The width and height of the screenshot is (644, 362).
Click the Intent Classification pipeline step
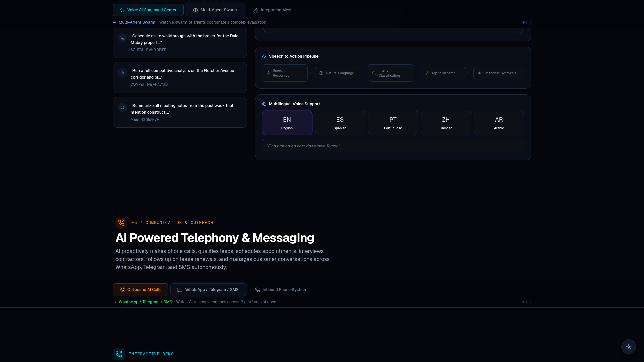(390, 73)
